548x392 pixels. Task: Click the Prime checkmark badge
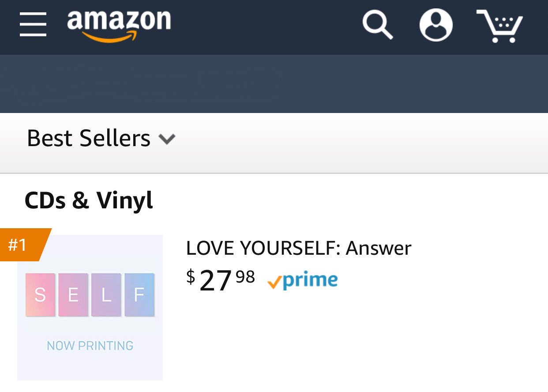(x=303, y=281)
